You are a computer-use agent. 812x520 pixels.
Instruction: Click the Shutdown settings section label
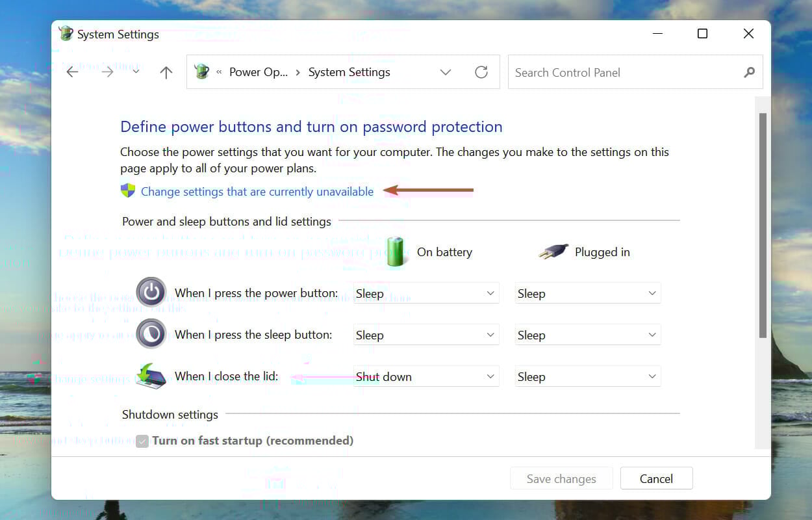170,414
